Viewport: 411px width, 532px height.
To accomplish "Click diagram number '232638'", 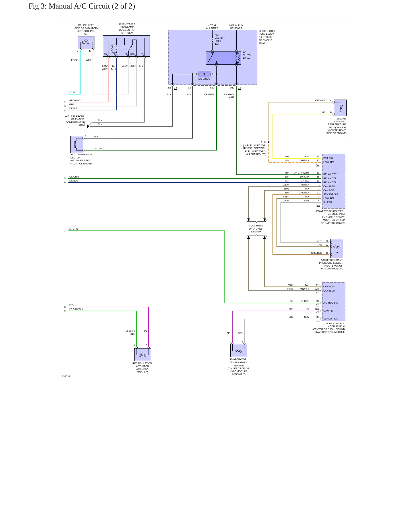I will pos(66,376).
